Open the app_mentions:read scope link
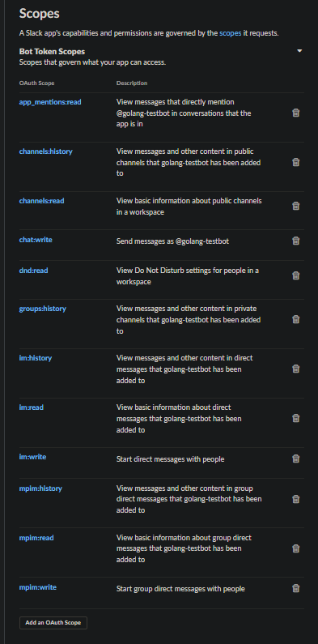 [x=50, y=102]
